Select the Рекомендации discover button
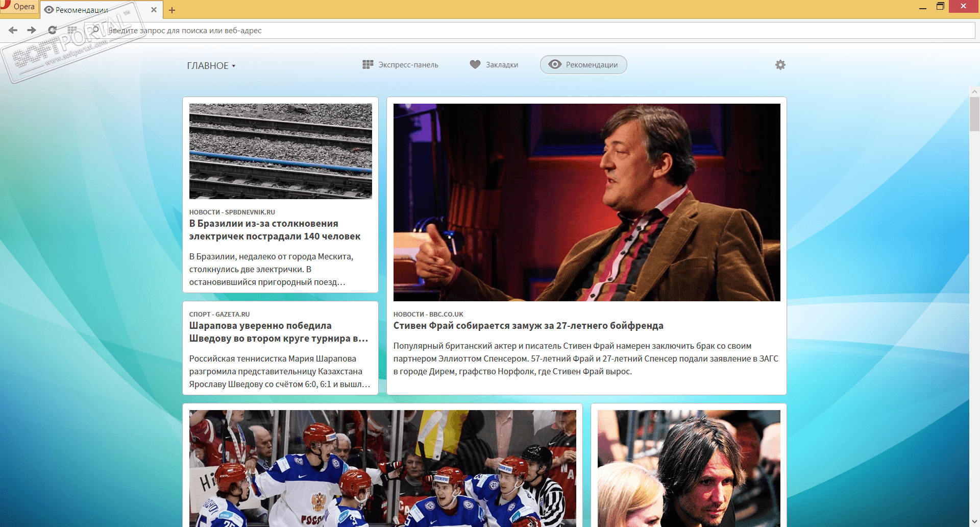 [583, 65]
